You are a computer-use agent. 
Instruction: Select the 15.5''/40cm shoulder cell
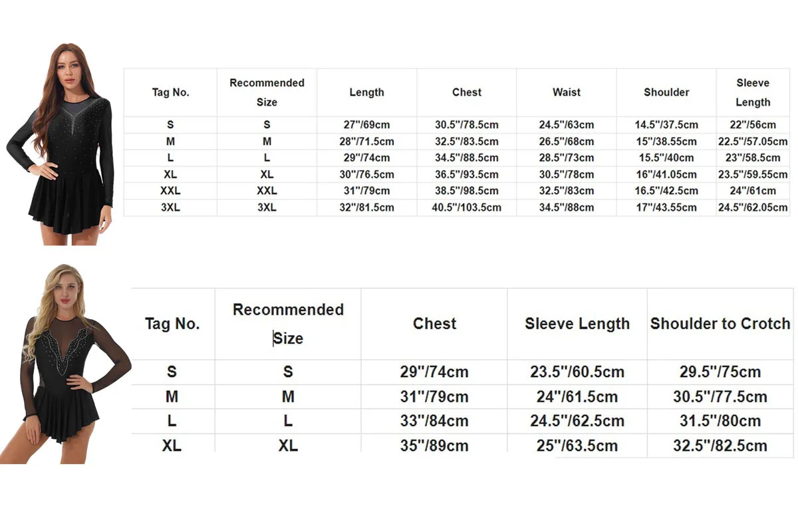pos(666,158)
